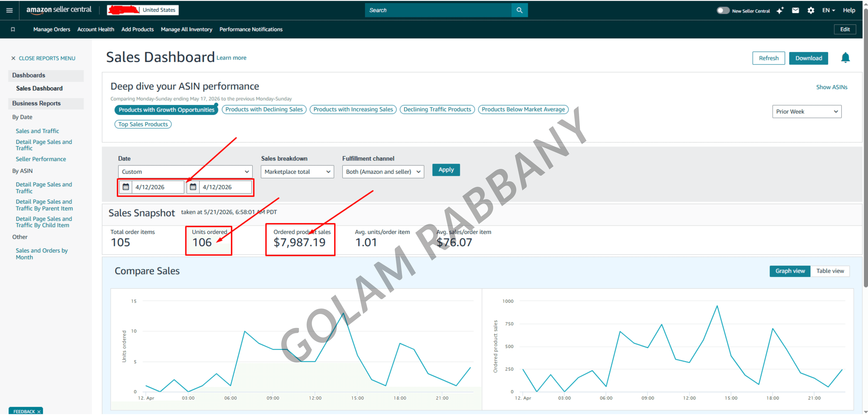Click the Apply button
The height and width of the screenshot is (415, 868).
pyautogui.click(x=446, y=170)
